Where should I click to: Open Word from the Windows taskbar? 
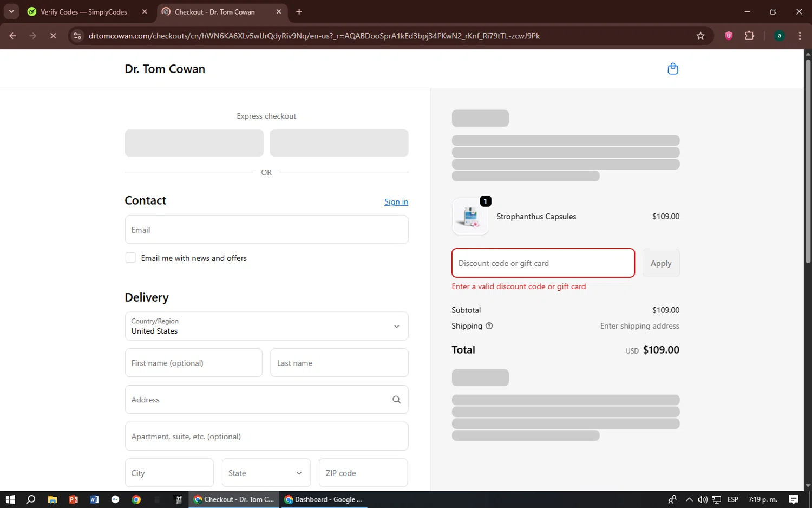(x=94, y=499)
